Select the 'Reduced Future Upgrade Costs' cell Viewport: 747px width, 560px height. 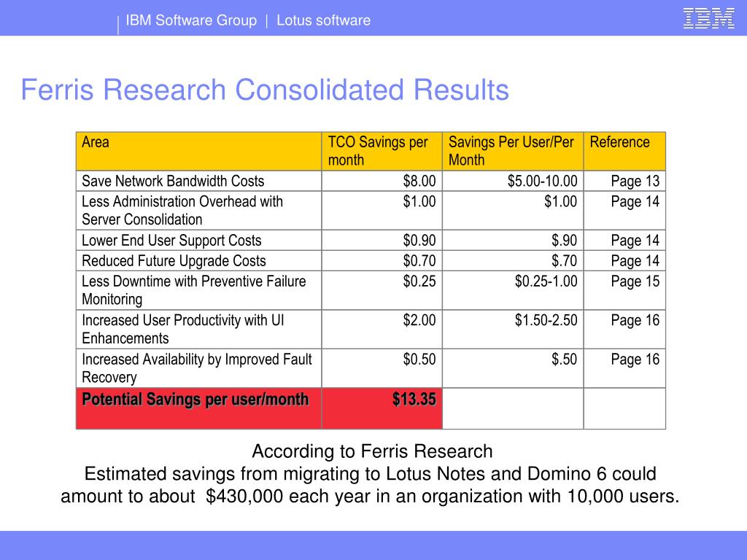click(x=198, y=261)
